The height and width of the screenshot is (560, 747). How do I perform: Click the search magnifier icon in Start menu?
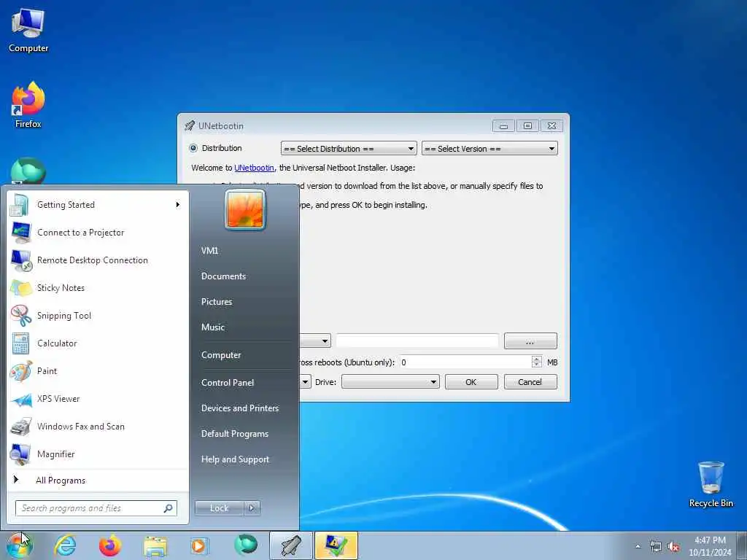click(x=169, y=508)
